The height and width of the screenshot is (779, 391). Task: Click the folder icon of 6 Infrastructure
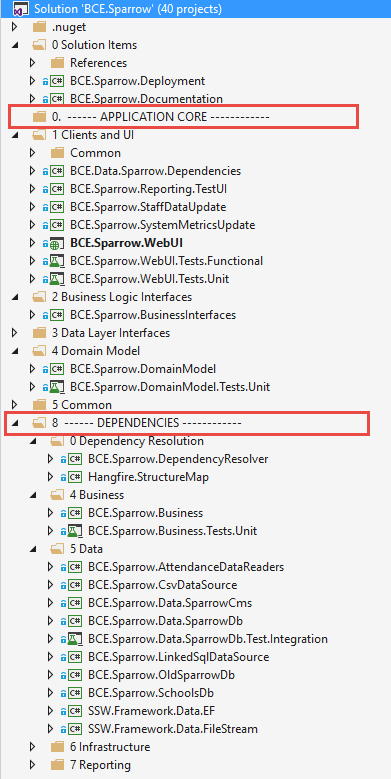[x=58, y=747]
